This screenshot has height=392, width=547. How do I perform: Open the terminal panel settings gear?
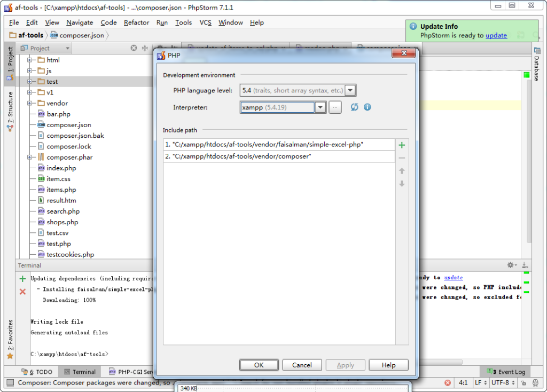pos(511,265)
